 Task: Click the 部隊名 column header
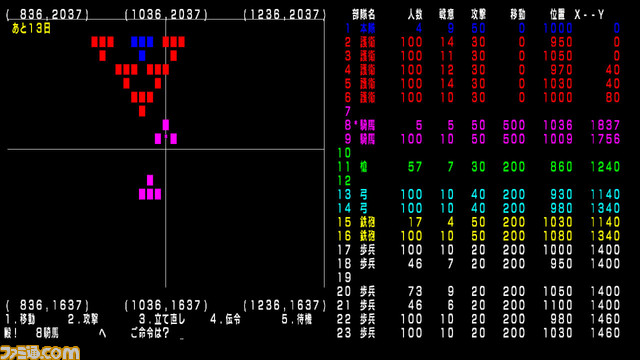pos(364,15)
